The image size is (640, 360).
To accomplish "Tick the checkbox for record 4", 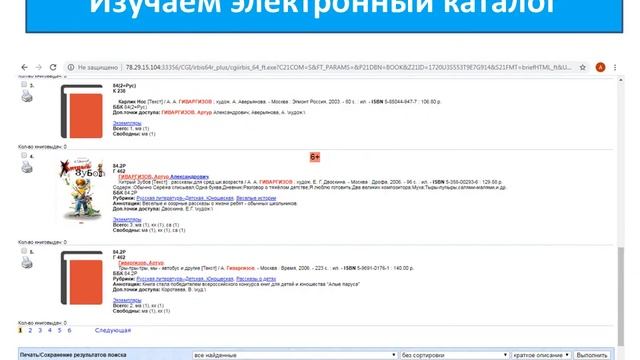I will [x=24, y=156].
